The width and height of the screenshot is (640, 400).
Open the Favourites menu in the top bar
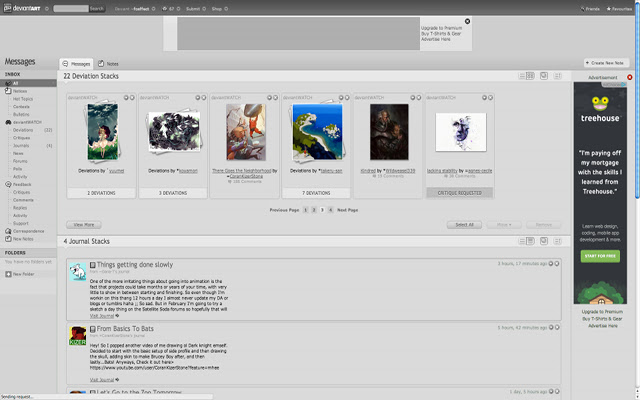[x=619, y=9]
